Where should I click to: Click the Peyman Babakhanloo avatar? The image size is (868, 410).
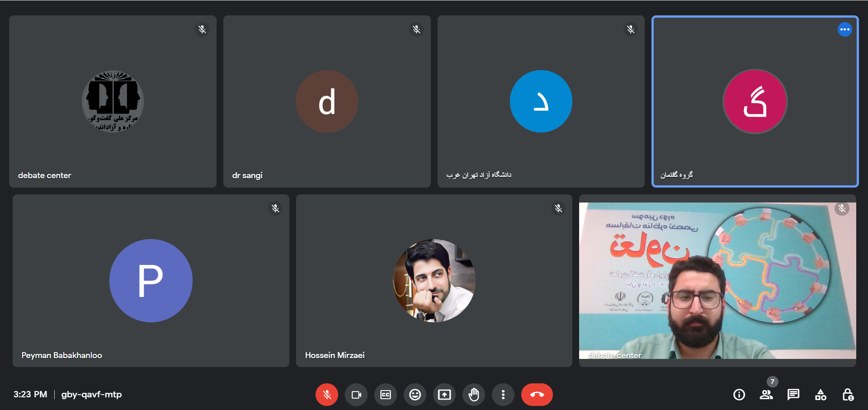pos(151,280)
